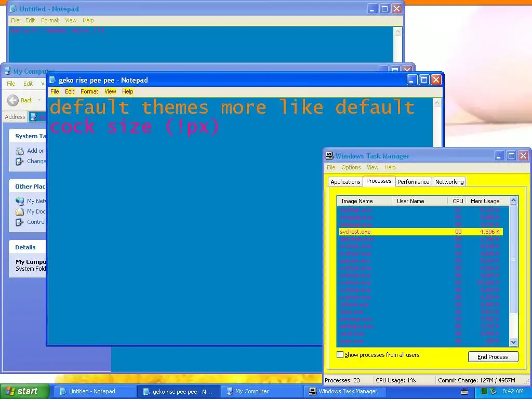
Task: Select the winlogon.exe process row
Action: pyautogui.click(x=421, y=326)
